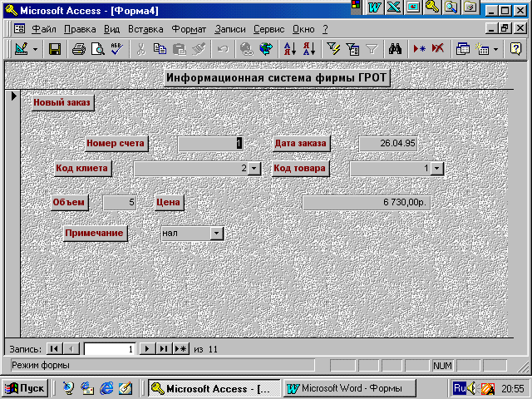The height and width of the screenshot is (399, 532).
Task: Open the Записи menu
Action: [230, 29]
